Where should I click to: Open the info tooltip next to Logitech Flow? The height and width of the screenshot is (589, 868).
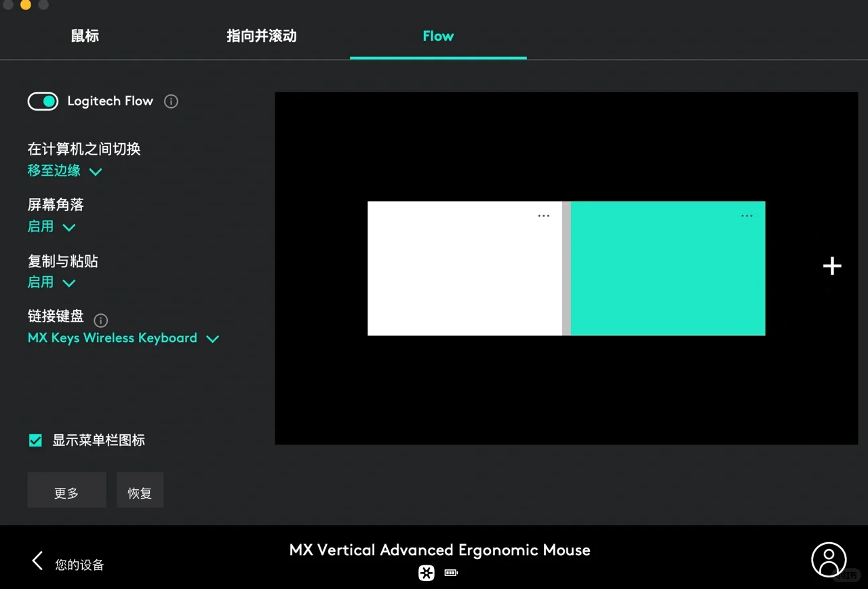170,101
